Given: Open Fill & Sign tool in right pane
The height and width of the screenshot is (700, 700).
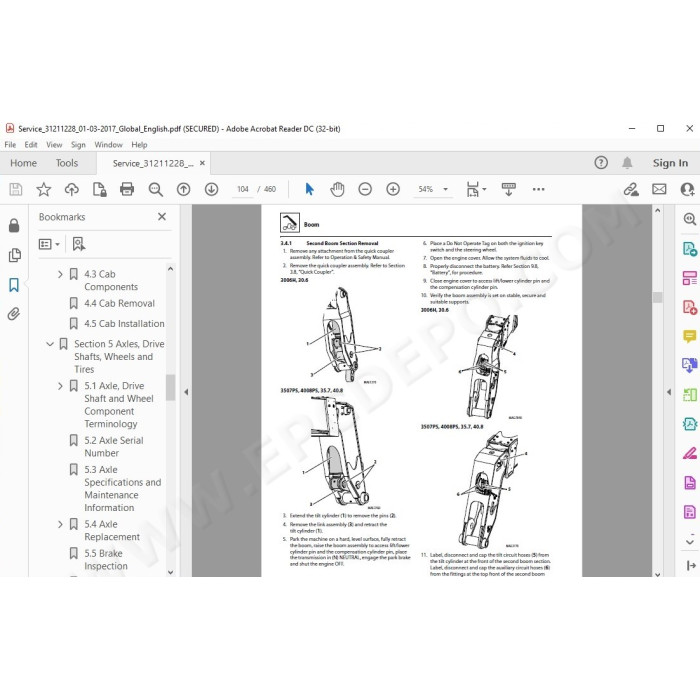Looking at the screenshot, I should tap(690, 454).
